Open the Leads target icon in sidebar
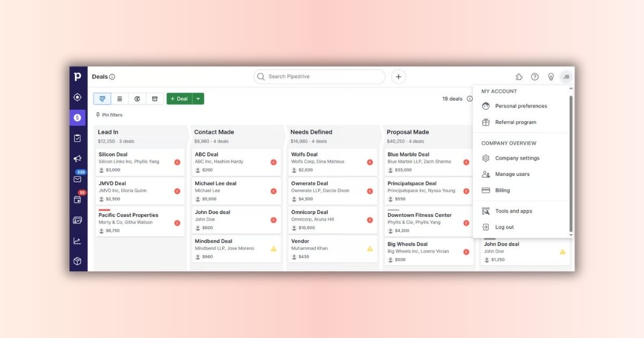This screenshot has width=644, height=338. pyautogui.click(x=77, y=97)
